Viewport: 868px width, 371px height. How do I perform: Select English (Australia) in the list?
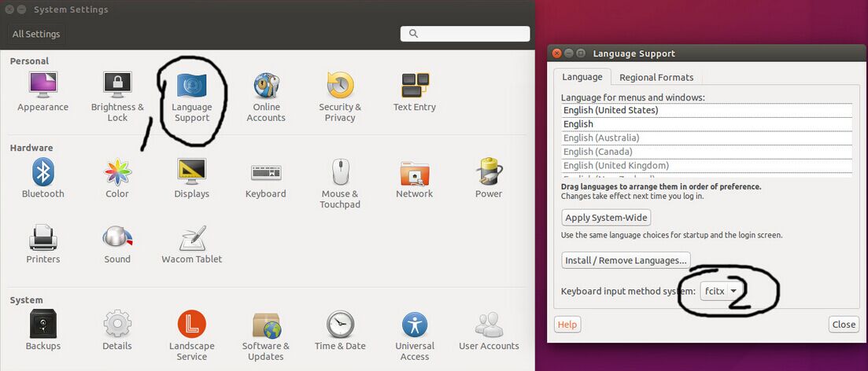click(707, 138)
